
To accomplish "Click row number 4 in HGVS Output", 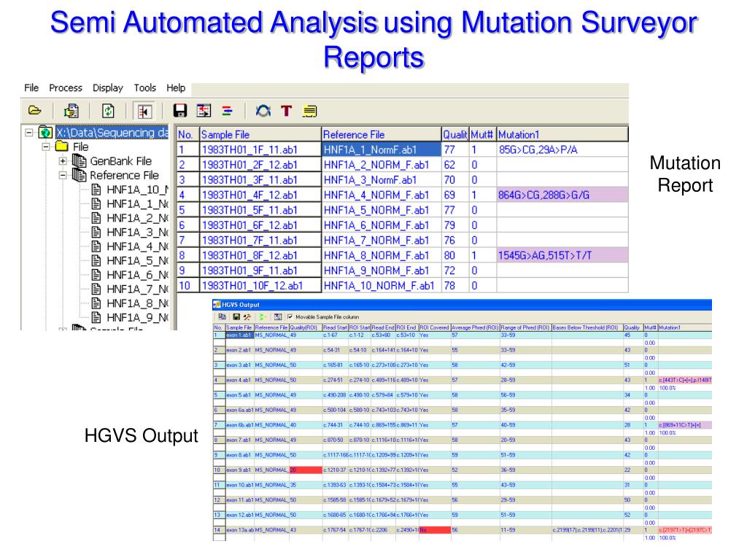I will pyautogui.click(x=219, y=380).
